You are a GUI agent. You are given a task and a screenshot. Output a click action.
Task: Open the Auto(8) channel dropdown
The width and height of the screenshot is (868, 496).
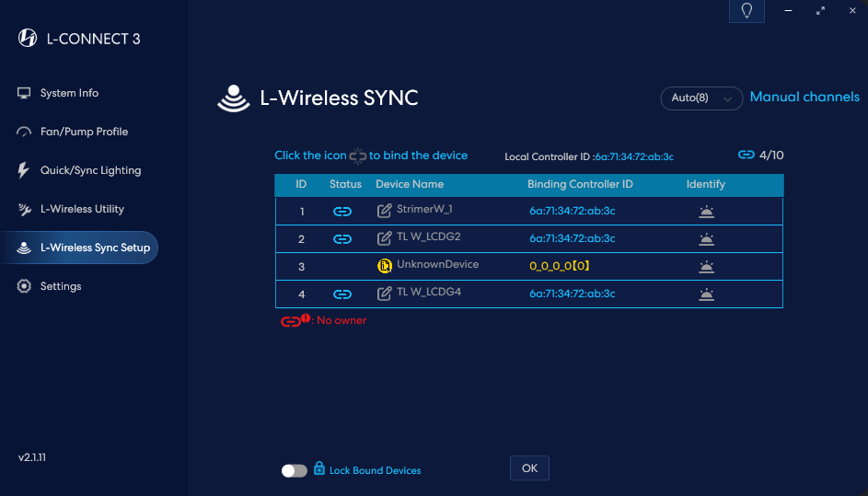point(701,98)
